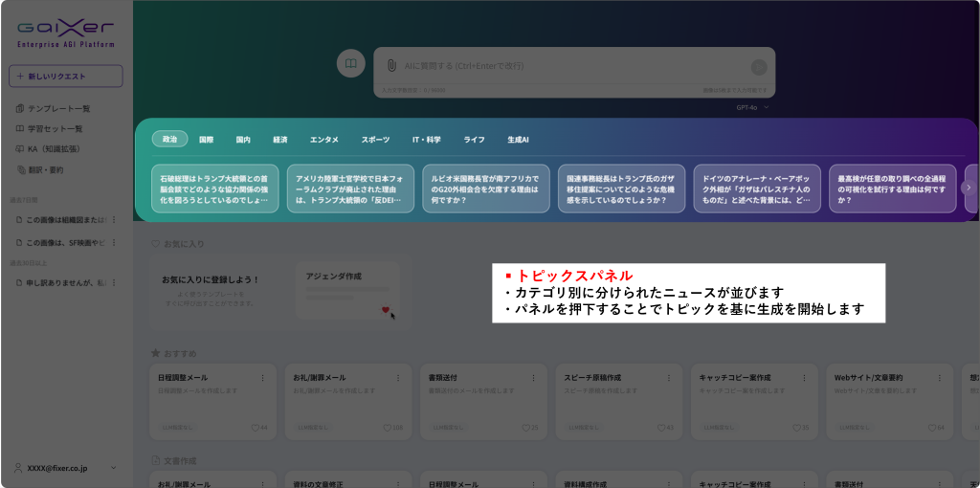Open three-dot menu on スピーチ原稿作成 card

pyautogui.click(x=670, y=378)
